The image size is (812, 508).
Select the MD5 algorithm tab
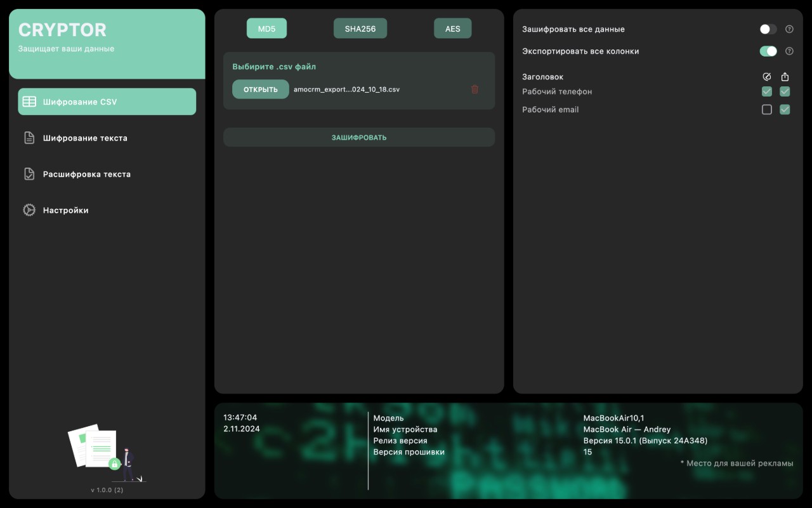266,29
